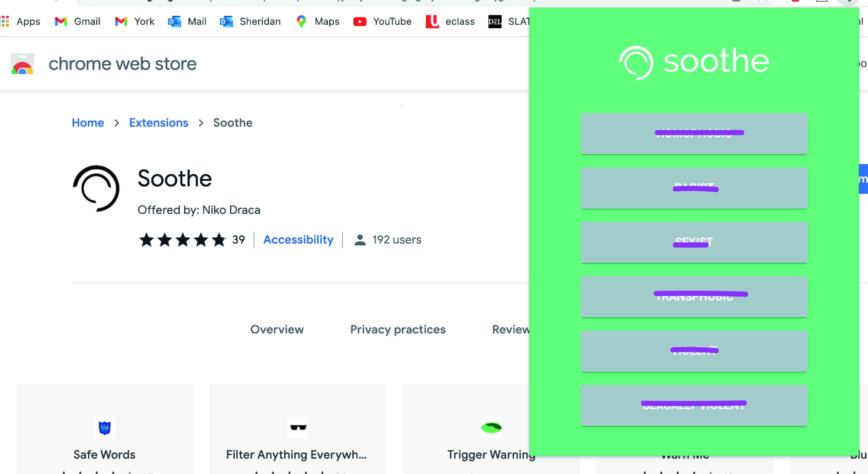
Task: Toggle the Sexually Violent filter button
Action: coord(694,406)
